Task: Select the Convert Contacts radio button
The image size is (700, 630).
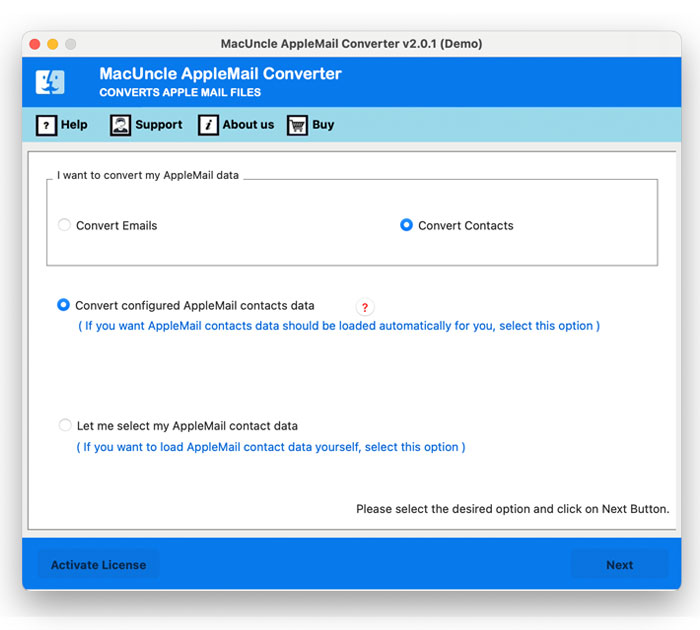Action: point(406,225)
